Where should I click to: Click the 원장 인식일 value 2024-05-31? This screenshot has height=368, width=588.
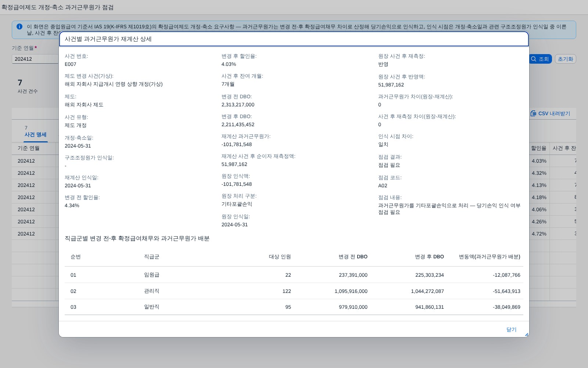pos(234,224)
